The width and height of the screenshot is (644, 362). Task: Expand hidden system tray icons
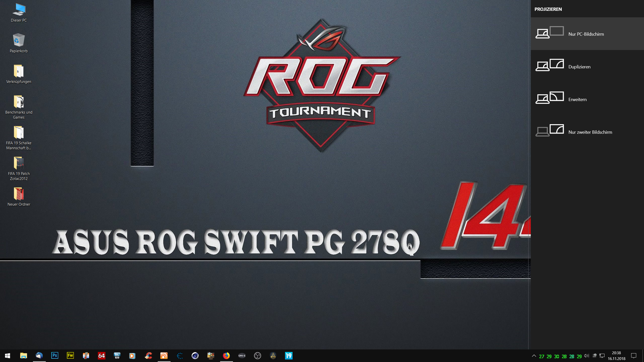pos(534,356)
